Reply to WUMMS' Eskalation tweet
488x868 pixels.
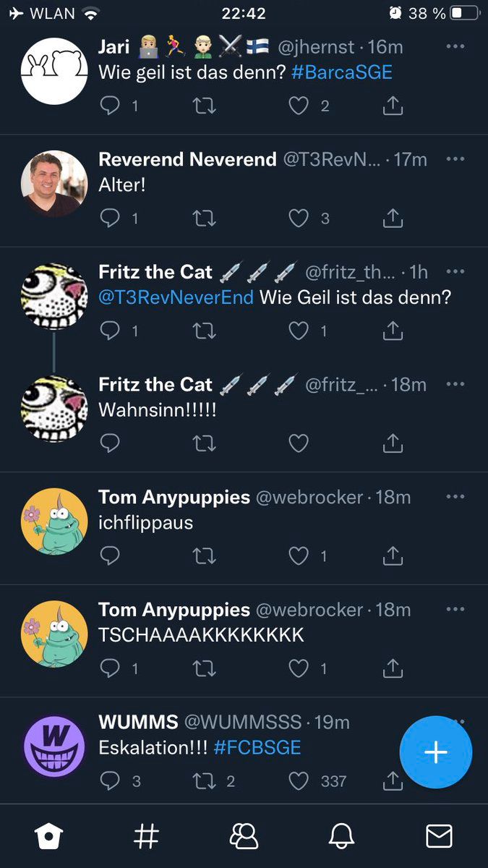pyautogui.click(x=110, y=781)
